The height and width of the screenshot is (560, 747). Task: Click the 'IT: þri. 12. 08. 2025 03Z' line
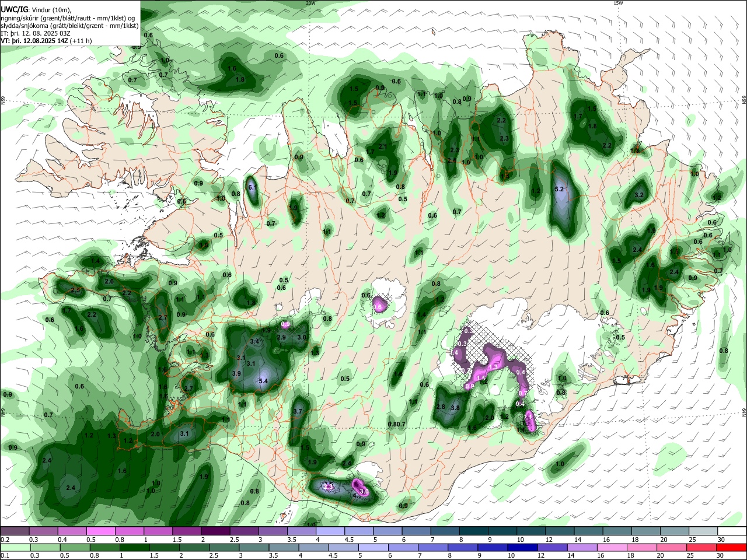click(x=36, y=33)
